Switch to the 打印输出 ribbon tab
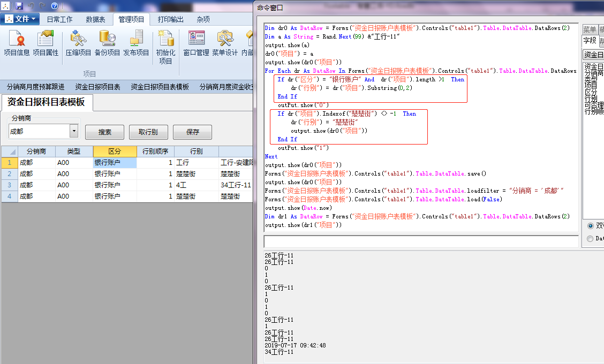Viewport: 604px width, 364px height. (170, 19)
